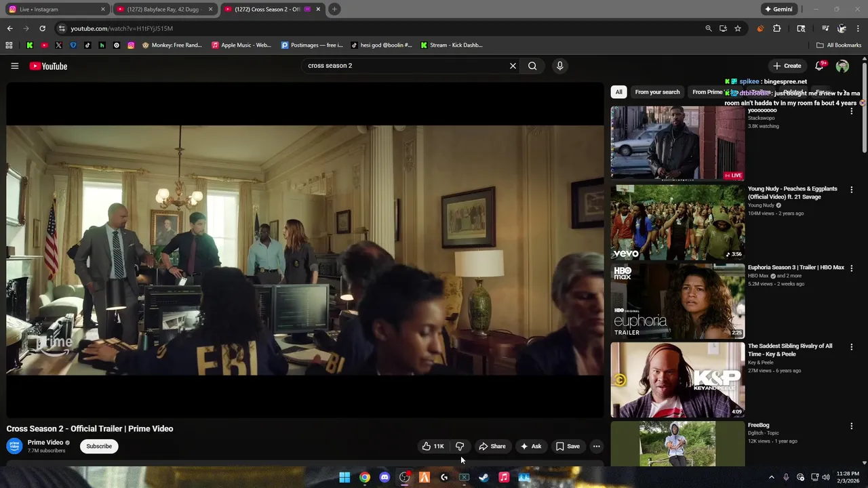Open the X (Twitter) bookmark icon

58,45
